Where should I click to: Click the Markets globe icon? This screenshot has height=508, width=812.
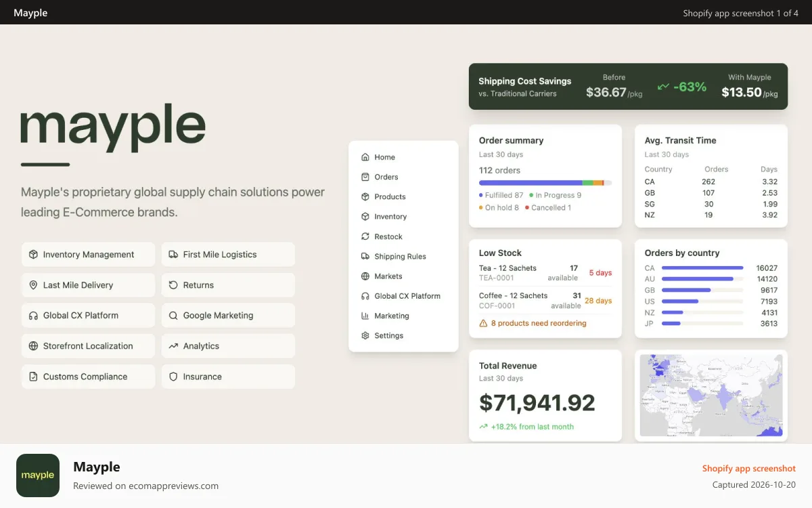click(x=365, y=276)
